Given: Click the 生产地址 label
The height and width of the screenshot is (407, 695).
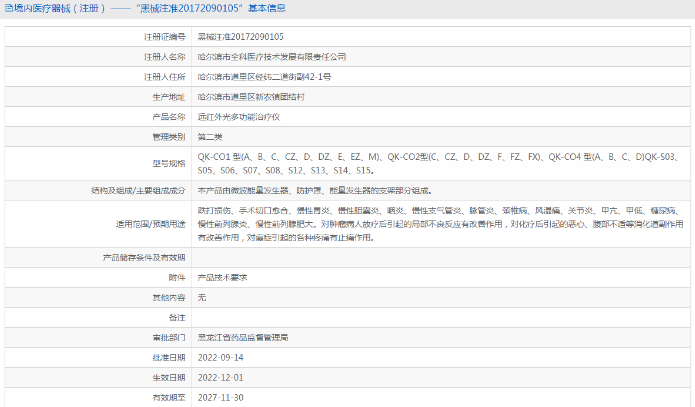Looking at the screenshot, I should click(x=168, y=97).
